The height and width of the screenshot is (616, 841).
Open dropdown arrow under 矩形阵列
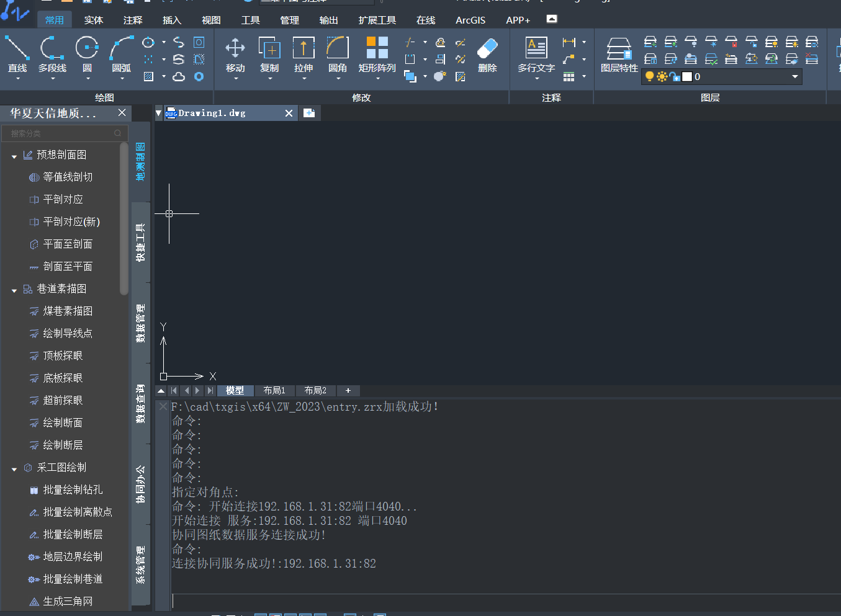click(x=377, y=79)
